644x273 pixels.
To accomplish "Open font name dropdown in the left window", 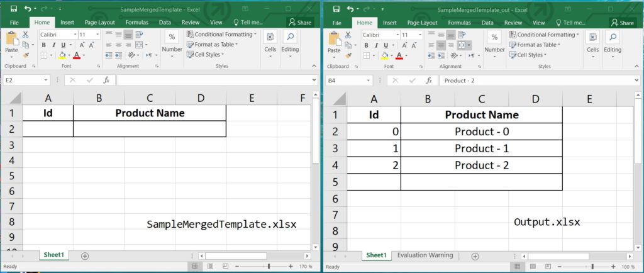I will pyautogui.click(x=75, y=35).
